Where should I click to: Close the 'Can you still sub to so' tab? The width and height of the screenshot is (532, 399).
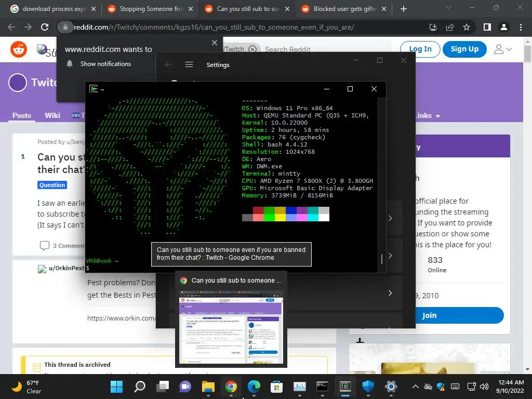(x=287, y=9)
